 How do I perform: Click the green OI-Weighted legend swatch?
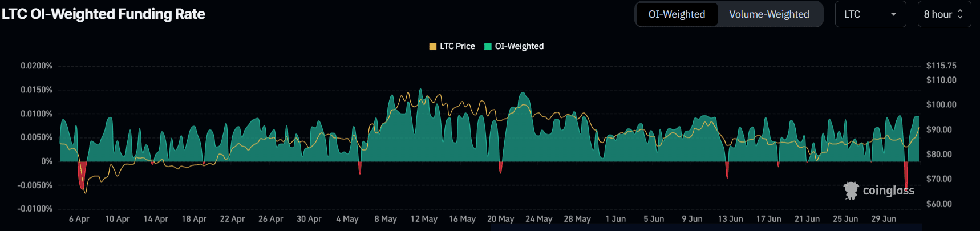pyautogui.click(x=488, y=47)
